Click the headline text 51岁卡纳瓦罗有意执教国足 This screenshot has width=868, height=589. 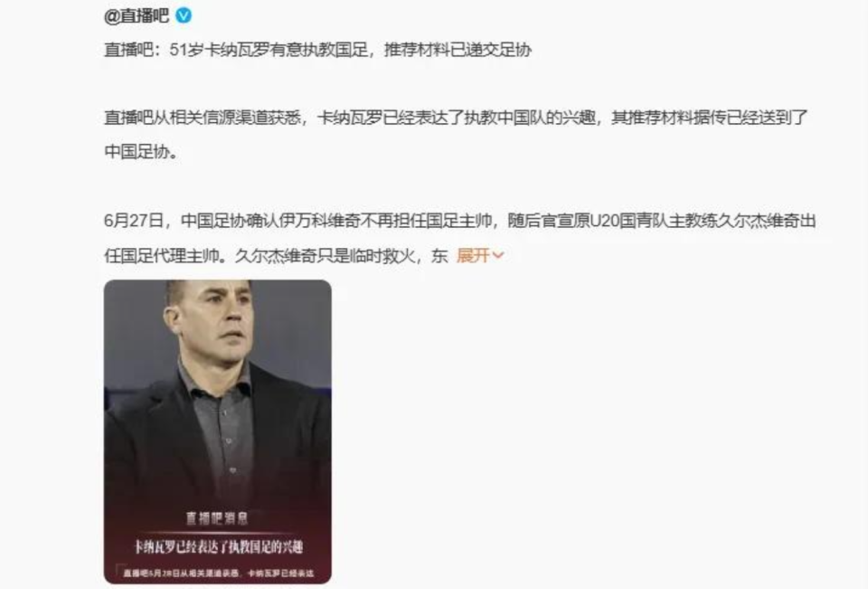pyautogui.click(x=269, y=50)
